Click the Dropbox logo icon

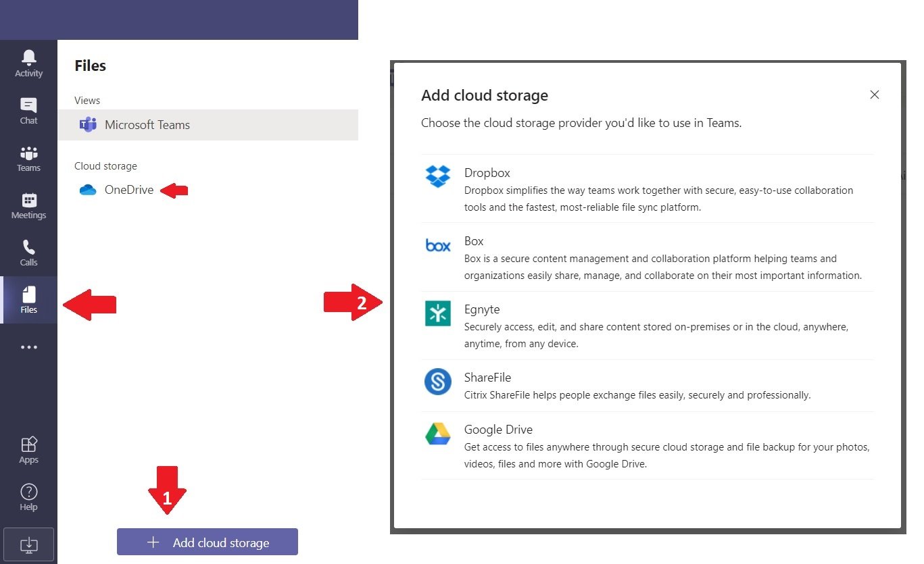(438, 176)
